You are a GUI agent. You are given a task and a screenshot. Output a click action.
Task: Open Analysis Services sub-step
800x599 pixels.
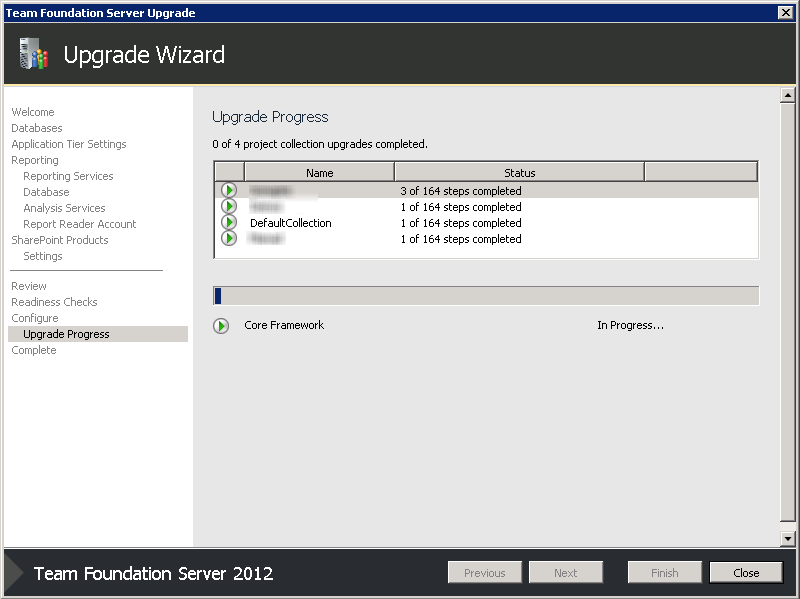click(64, 208)
